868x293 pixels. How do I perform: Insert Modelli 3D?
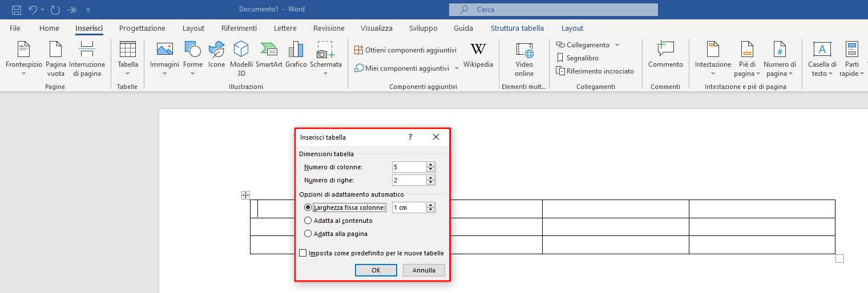(x=241, y=59)
